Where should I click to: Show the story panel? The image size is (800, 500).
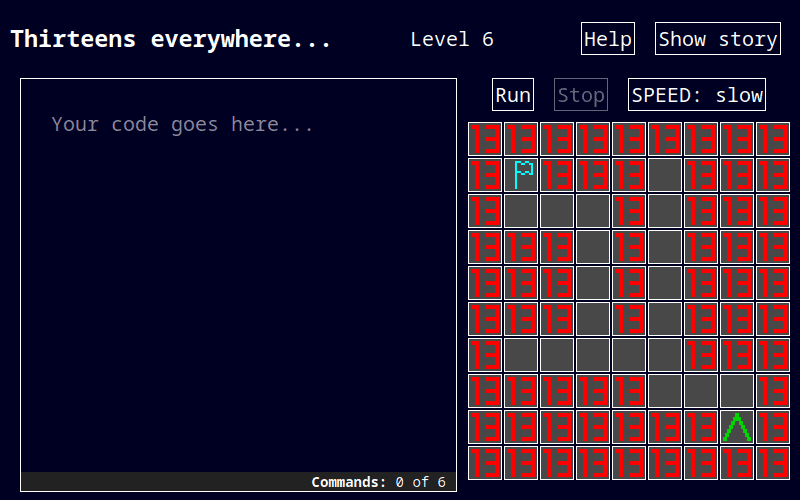(x=718, y=38)
